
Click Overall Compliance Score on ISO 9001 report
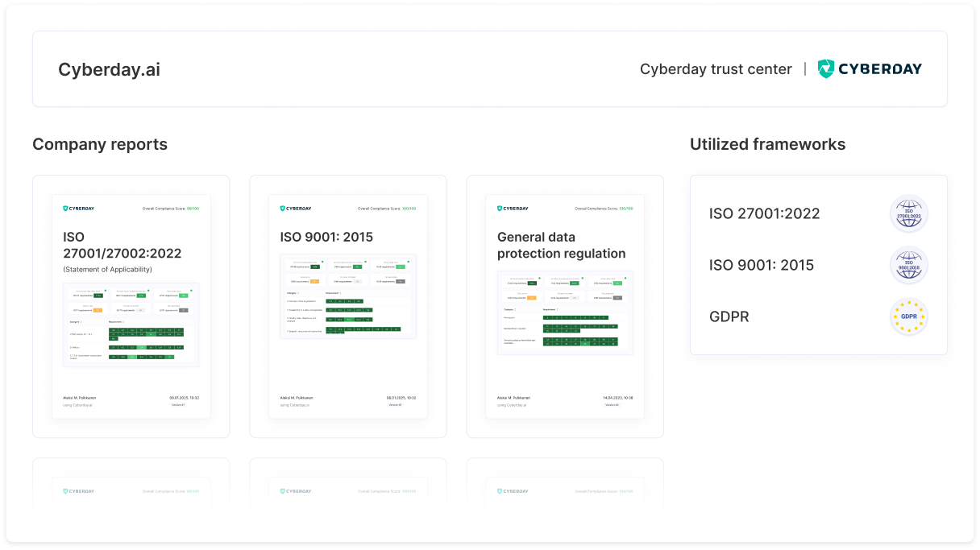pyautogui.click(x=387, y=209)
